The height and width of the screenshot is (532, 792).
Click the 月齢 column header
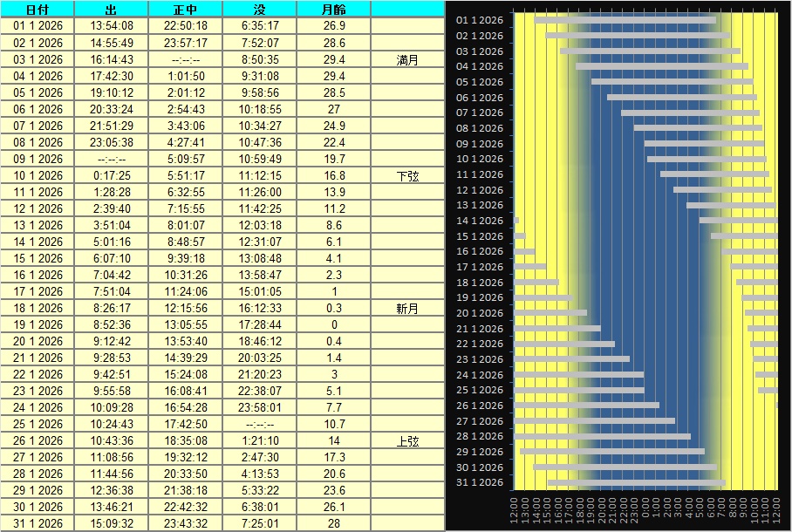pos(334,10)
